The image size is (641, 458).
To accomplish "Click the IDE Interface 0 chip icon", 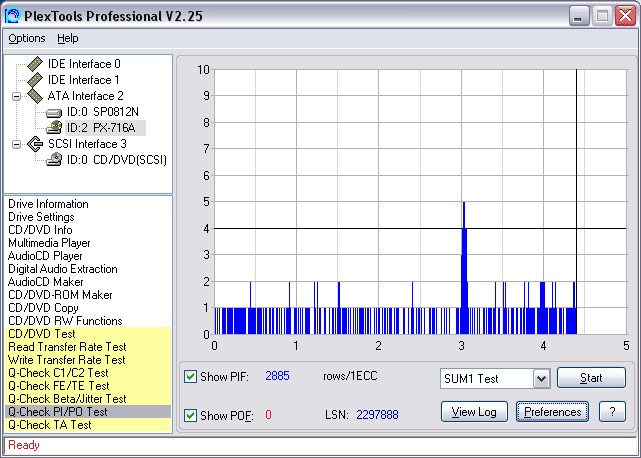I will coord(35,64).
